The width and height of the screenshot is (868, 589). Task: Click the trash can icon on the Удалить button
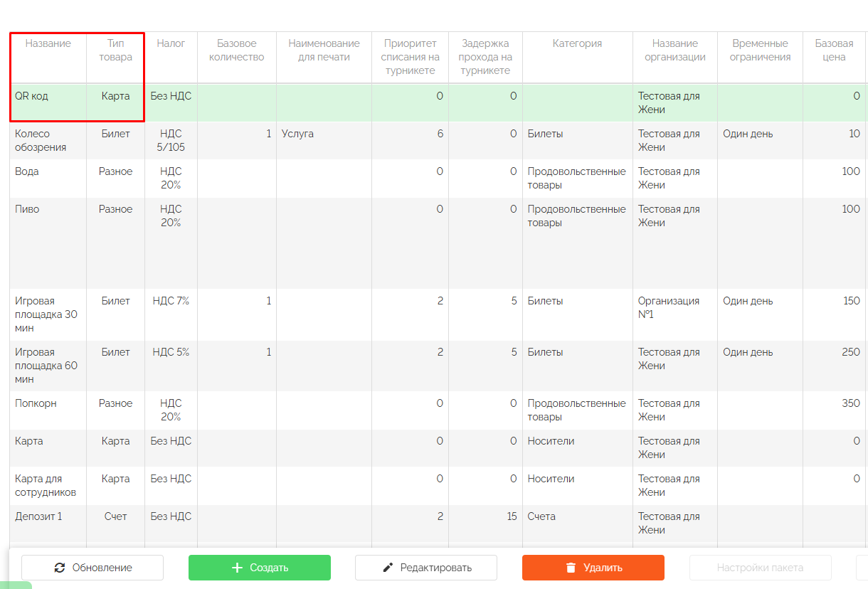point(571,568)
